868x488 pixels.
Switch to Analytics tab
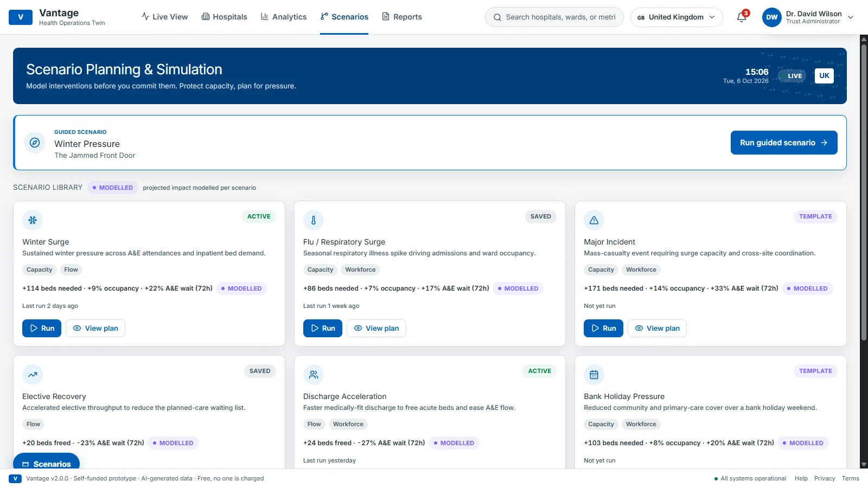tap(284, 17)
